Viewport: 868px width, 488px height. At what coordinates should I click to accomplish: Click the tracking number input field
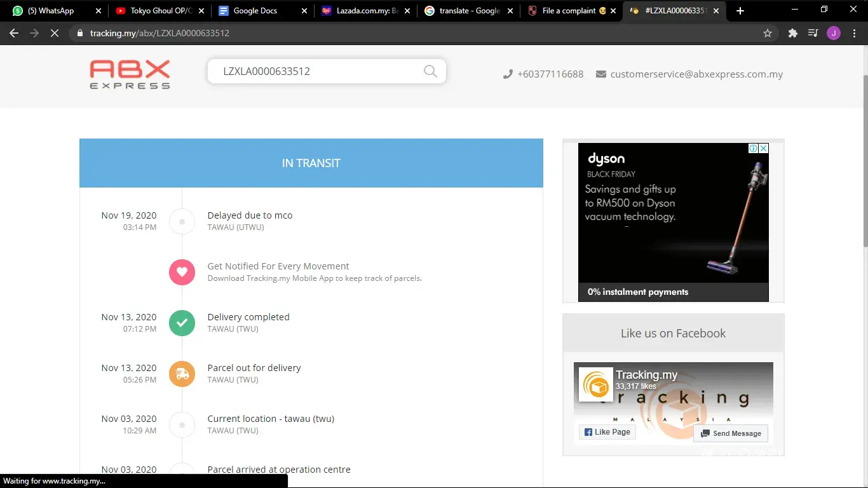click(x=318, y=71)
